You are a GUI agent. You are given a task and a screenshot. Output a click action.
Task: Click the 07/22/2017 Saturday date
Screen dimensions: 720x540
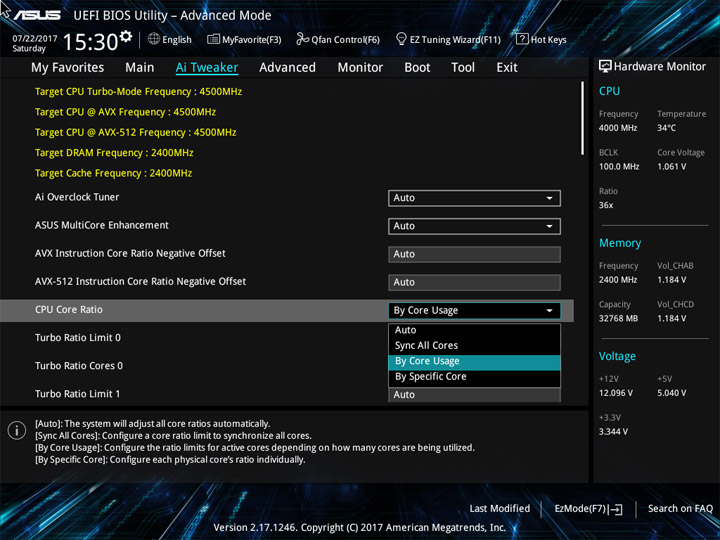34,44
